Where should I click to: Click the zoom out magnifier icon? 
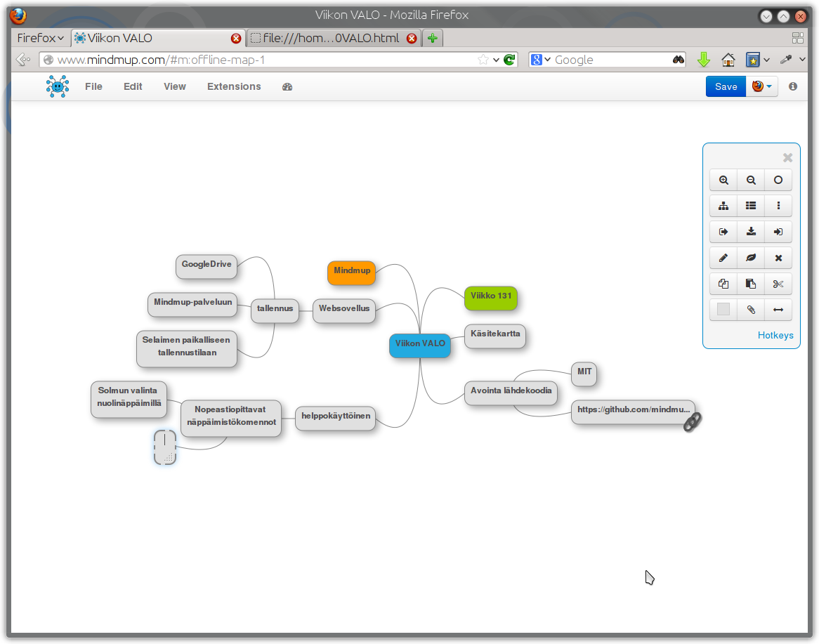pos(751,180)
